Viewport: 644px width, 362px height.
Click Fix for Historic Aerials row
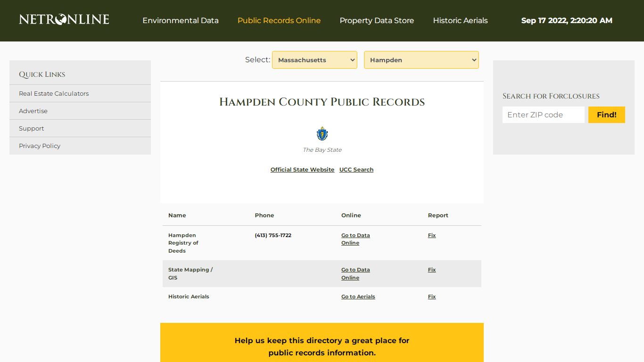tap(432, 296)
